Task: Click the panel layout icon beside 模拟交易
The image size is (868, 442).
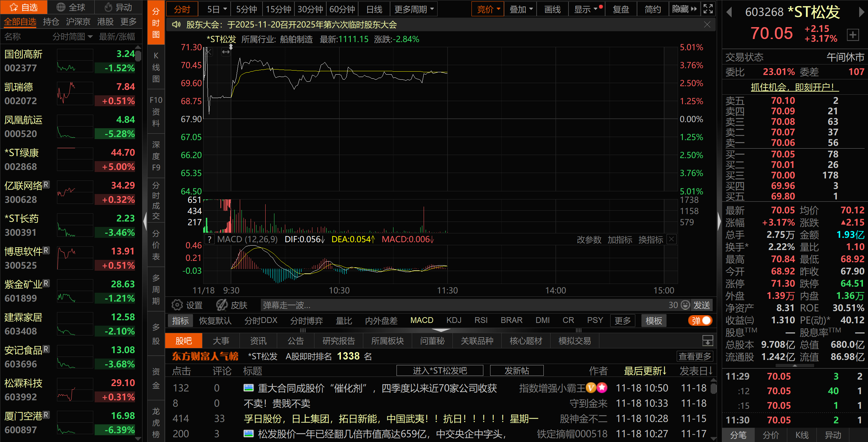Action: 708,341
